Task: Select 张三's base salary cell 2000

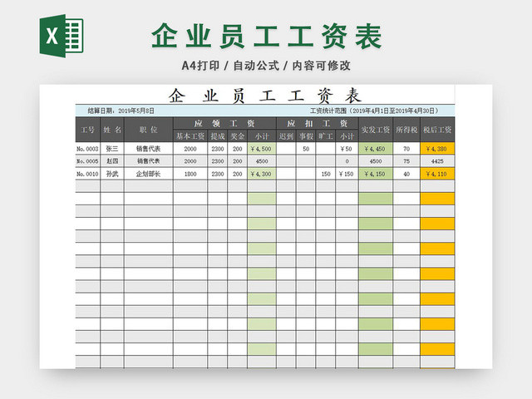Action: pyautogui.click(x=190, y=149)
